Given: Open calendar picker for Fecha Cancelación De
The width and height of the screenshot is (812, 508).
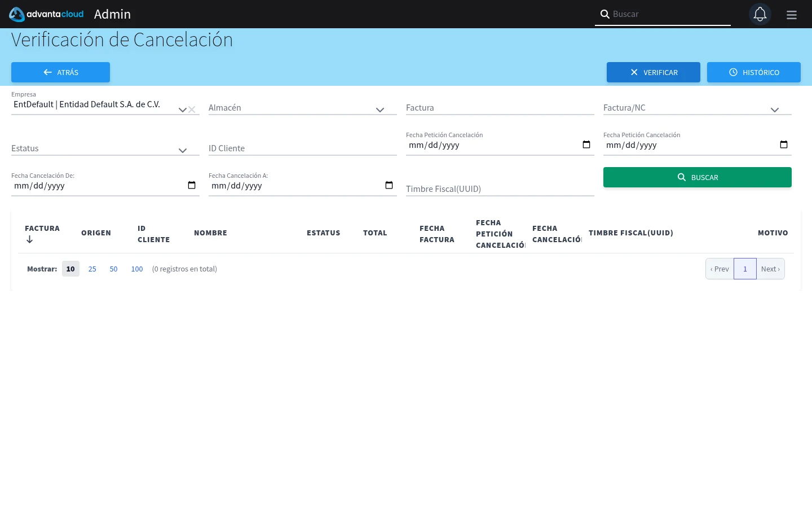Looking at the screenshot, I should 192,185.
